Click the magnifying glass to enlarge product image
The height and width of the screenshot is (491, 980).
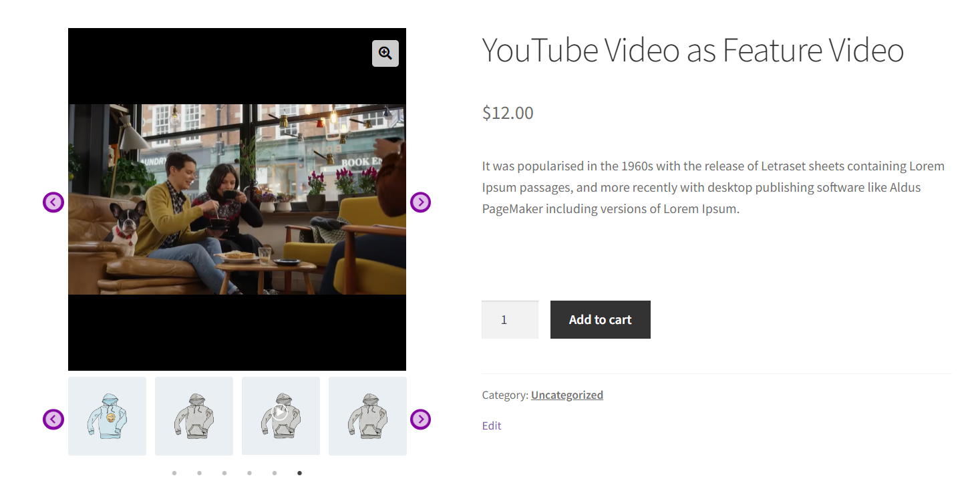[385, 53]
